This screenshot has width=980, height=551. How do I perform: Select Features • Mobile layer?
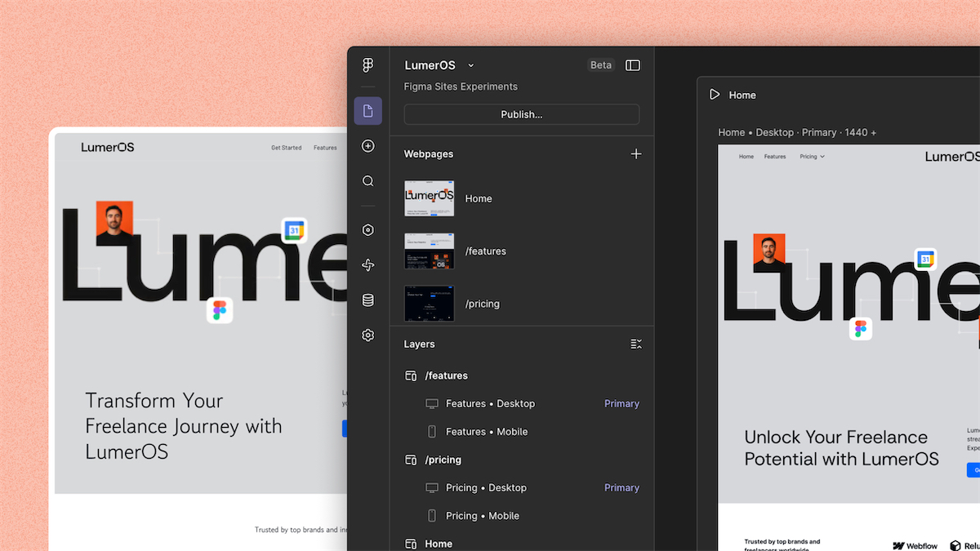tap(523, 432)
